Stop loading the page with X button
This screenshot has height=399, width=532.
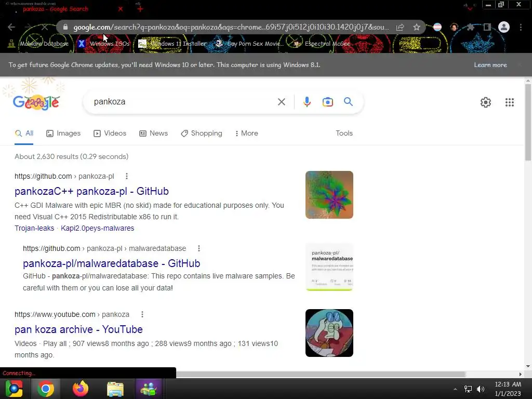[45, 27]
